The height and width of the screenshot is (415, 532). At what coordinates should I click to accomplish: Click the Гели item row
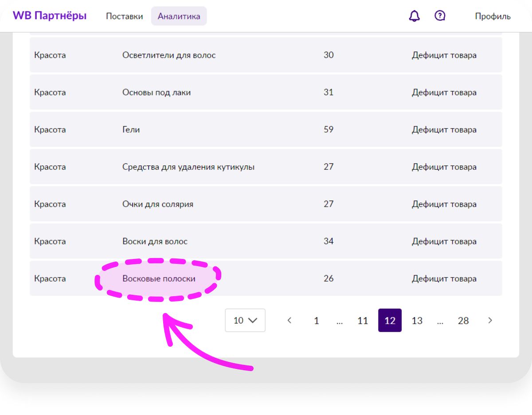(131, 129)
